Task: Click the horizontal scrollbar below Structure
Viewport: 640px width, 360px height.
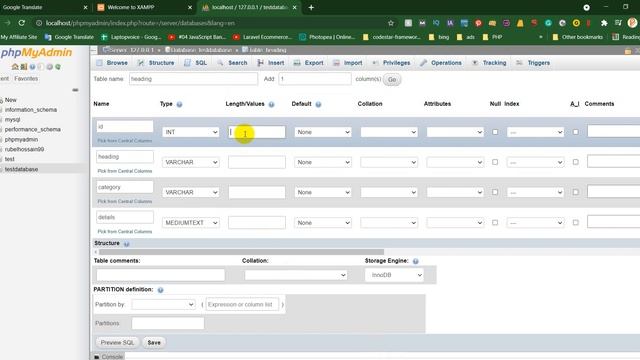Action: click(241, 252)
